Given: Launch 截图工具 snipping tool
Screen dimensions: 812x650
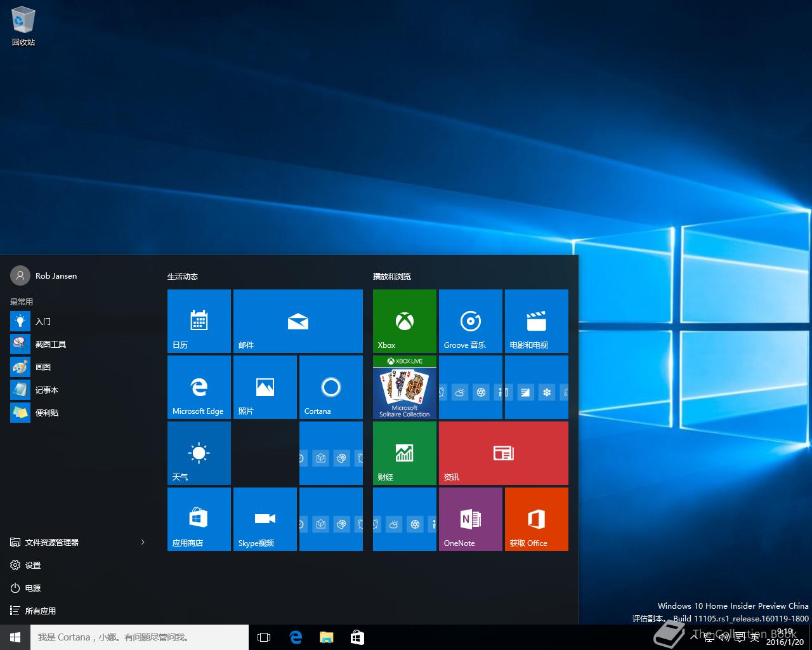Looking at the screenshot, I should tap(79, 344).
